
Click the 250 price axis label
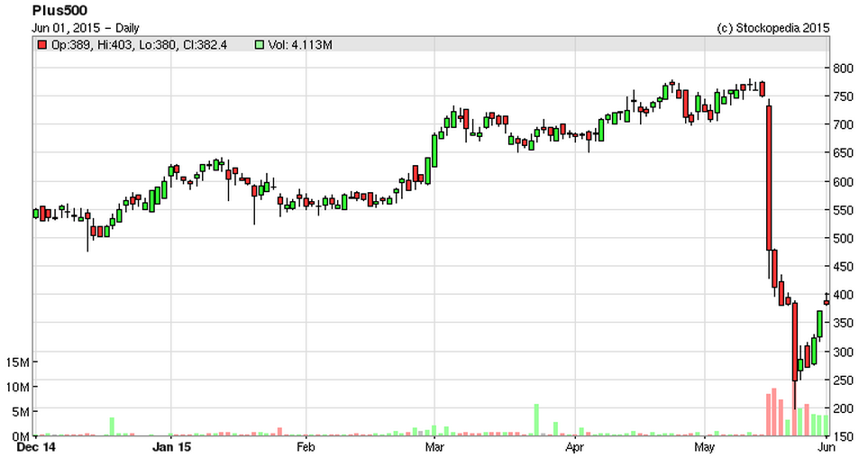[843, 380]
